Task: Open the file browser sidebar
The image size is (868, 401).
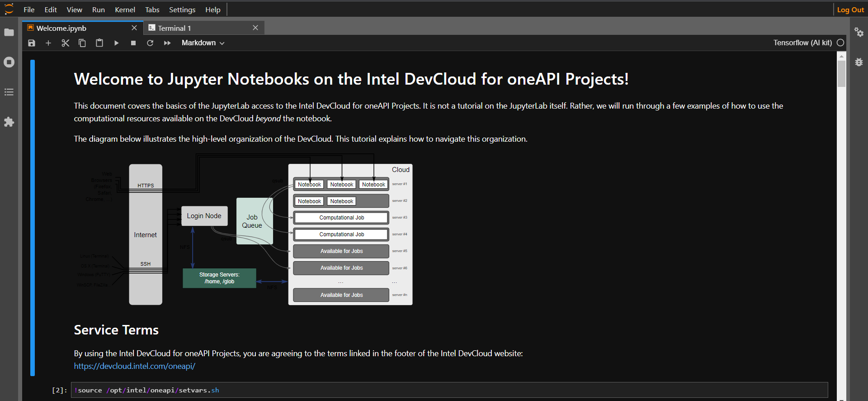Action: (9, 32)
